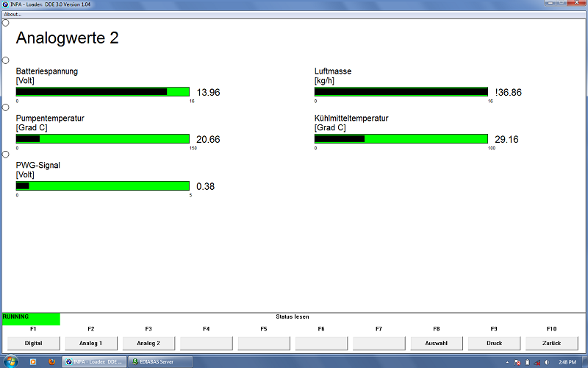The height and width of the screenshot is (368, 588).
Task: Open Firefox from the taskbar
Action: (x=51, y=361)
